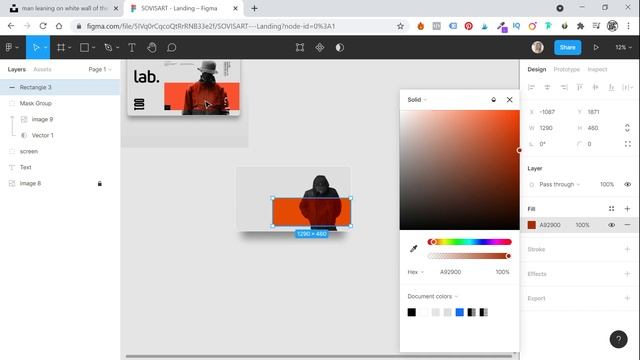The height and width of the screenshot is (360, 640).
Task: Select the Rectangle shape tool
Action: (x=84, y=47)
